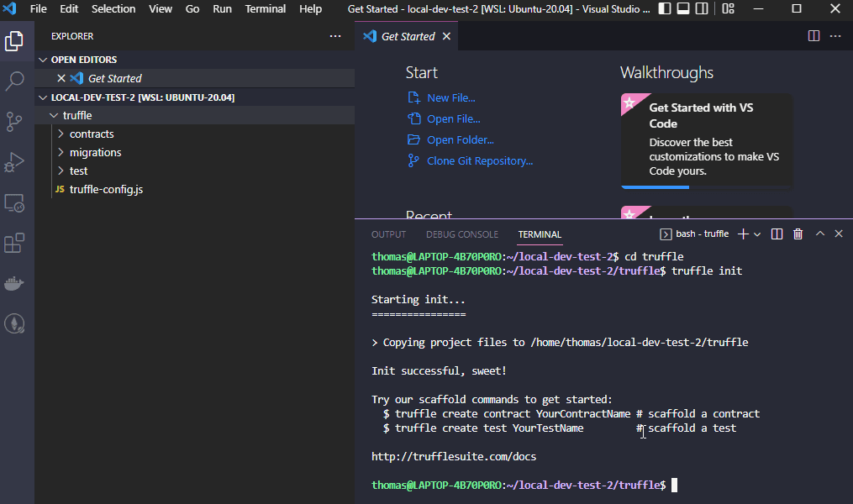
Task: Toggle the primary side bar layout button
Action: [665, 8]
